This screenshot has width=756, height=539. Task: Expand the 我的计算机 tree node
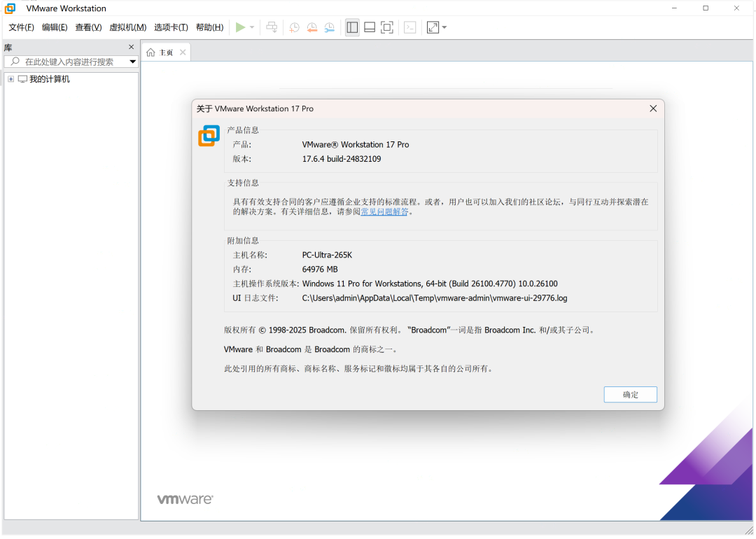click(x=10, y=79)
